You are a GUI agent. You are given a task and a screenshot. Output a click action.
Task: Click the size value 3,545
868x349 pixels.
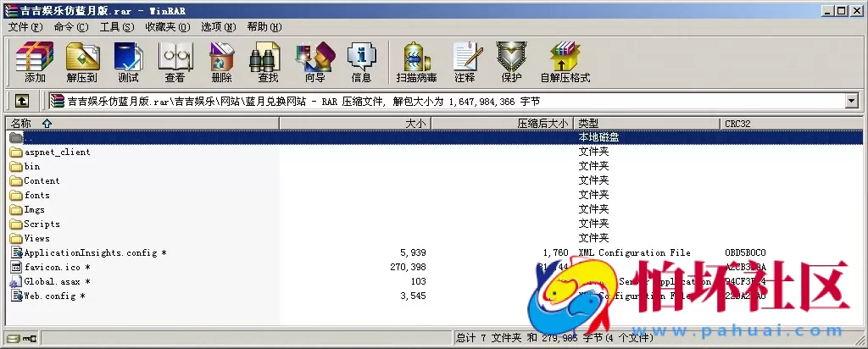pos(413,296)
